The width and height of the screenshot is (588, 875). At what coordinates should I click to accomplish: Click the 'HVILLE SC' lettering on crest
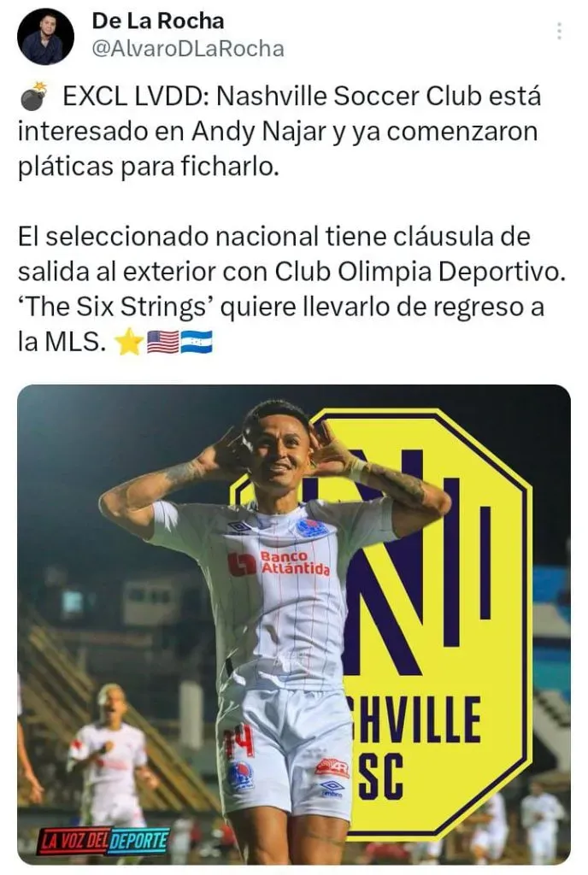pyautogui.click(x=416, y=746)
